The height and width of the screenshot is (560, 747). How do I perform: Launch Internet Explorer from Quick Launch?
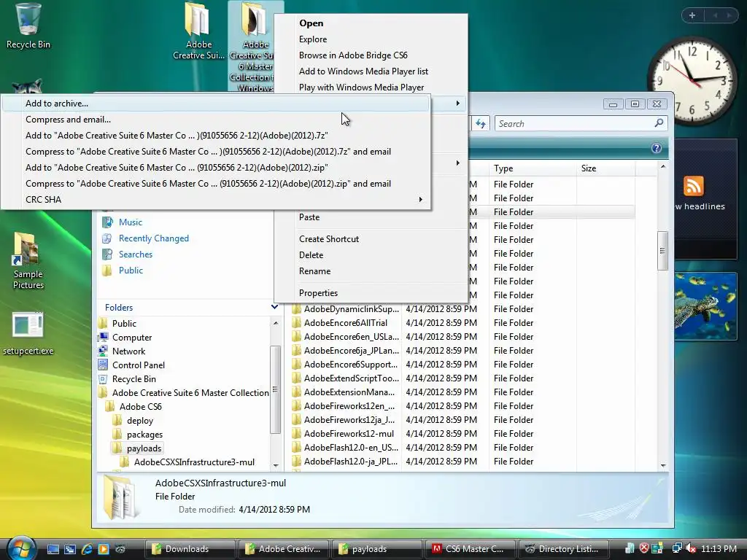coord(87,548)
